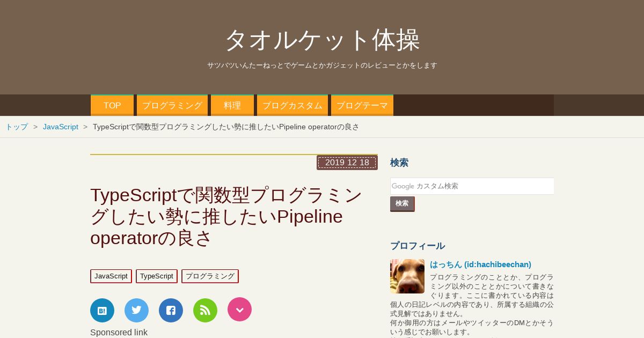Open the TOP navigation tab
Screen dimensions: 644x338
[x=112, y=105]
